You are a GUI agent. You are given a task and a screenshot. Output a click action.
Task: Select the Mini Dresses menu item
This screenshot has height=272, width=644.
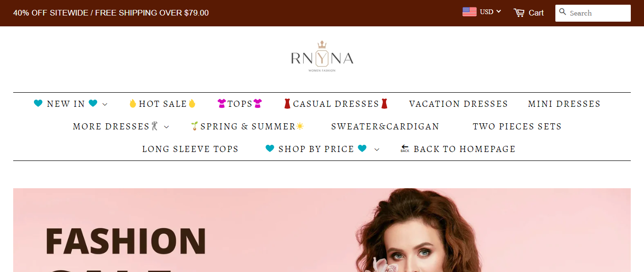pyautogui.click(x=564, y=104)
